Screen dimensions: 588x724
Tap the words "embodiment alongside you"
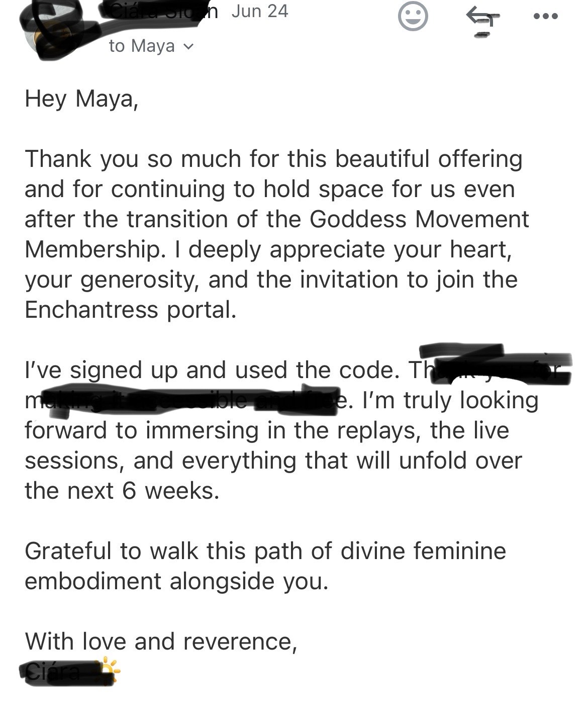176,582
